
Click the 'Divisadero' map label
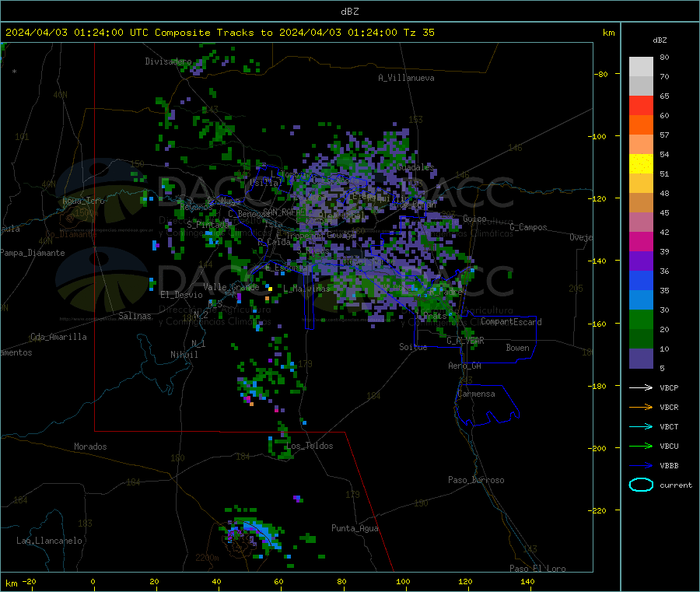(168, 61)
